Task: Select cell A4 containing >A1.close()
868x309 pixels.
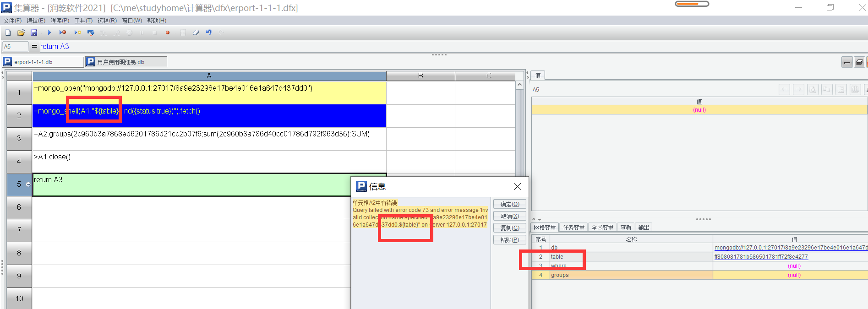Action: coord(209,162)
